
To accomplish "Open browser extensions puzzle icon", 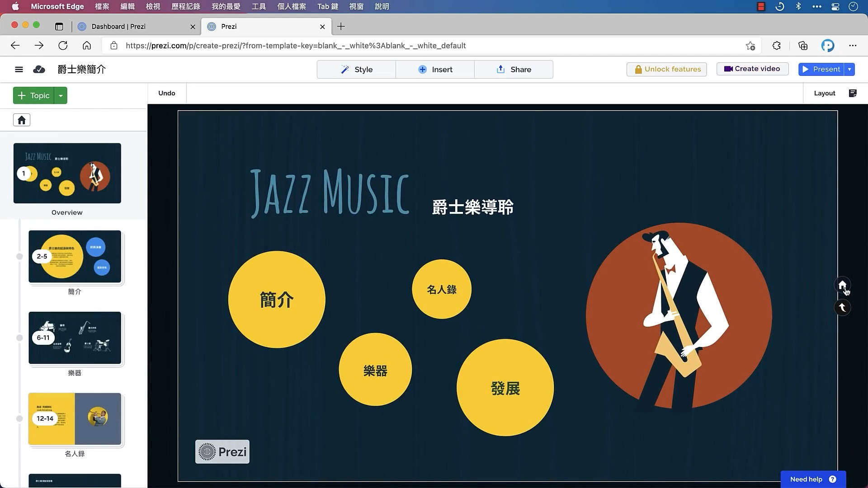I will 776,46.
